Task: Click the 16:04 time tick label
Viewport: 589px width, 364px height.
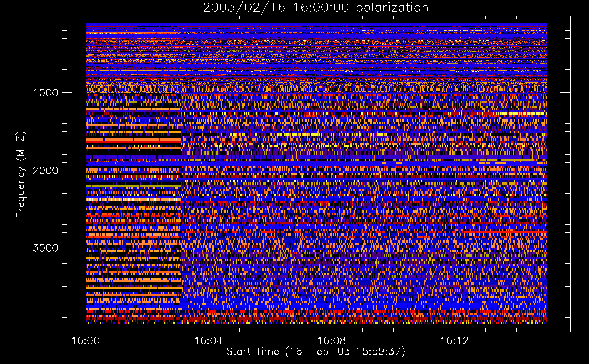Action: [208, 341]
